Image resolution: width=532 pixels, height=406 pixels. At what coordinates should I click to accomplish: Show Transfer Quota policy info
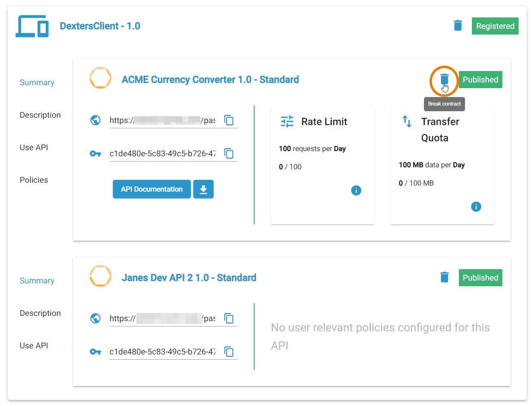tap(476, 207)
